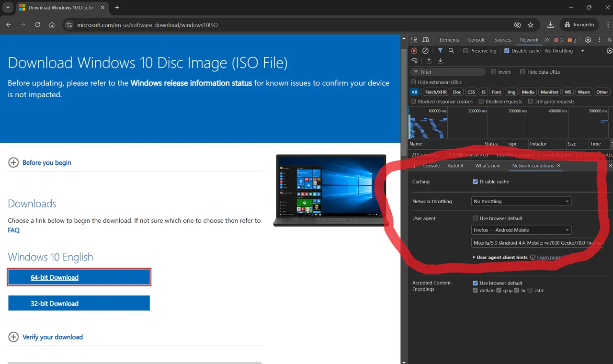This screenshot has height=364, width=613.
Task: Open DevTools customize three-dot menu
Action: pos(599,40)
